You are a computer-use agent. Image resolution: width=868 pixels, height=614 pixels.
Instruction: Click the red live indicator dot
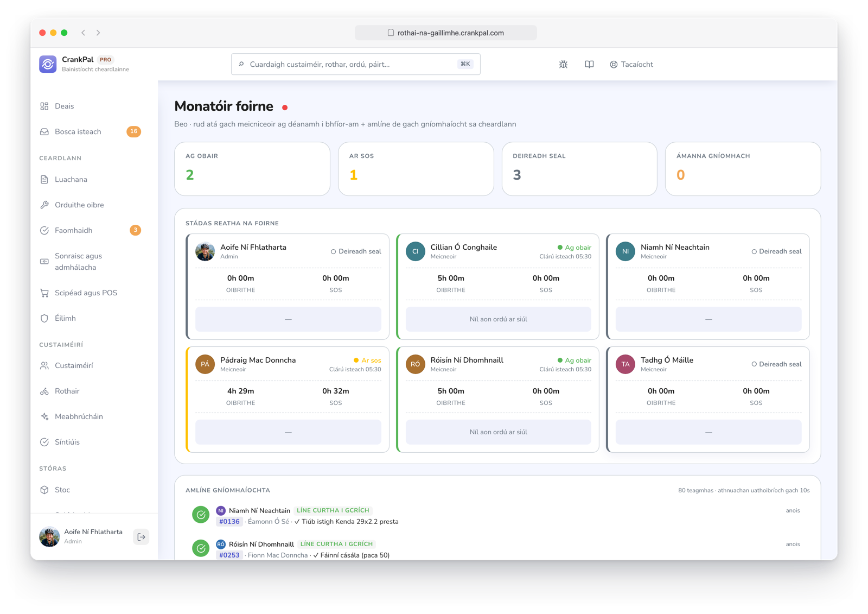(x=285, y=107)
